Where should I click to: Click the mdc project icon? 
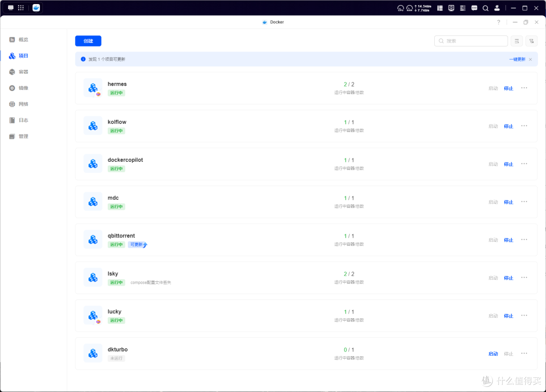click(x=93, y=202)
